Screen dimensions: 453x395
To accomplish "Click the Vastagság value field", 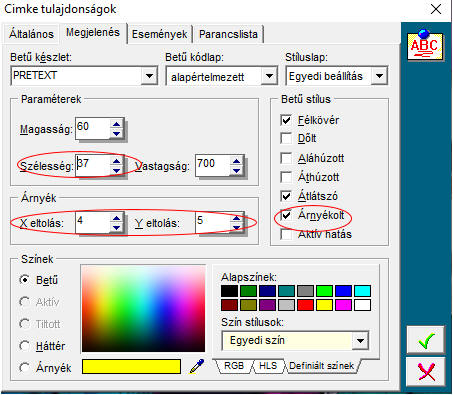I will pyautogui.click(x=213, y=165).
